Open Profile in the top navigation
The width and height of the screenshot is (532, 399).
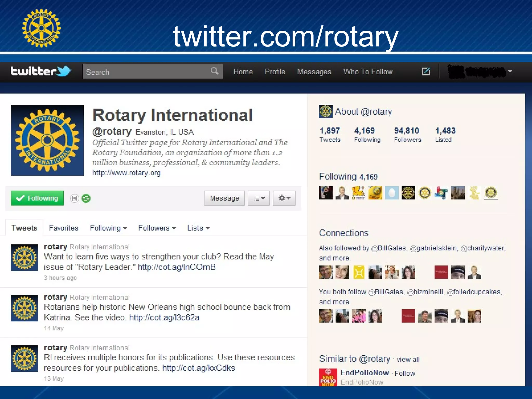coord(275,72)
